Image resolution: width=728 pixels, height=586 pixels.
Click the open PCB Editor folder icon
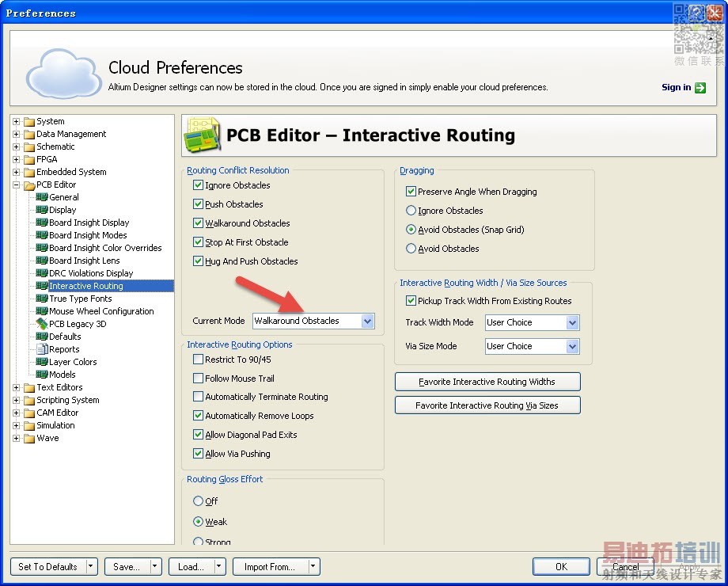pos(30,185)
